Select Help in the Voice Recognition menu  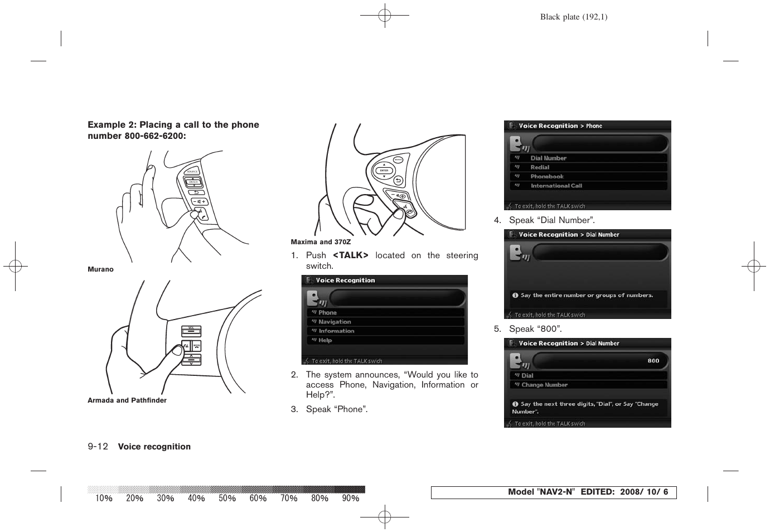click(x=385, y=340)
